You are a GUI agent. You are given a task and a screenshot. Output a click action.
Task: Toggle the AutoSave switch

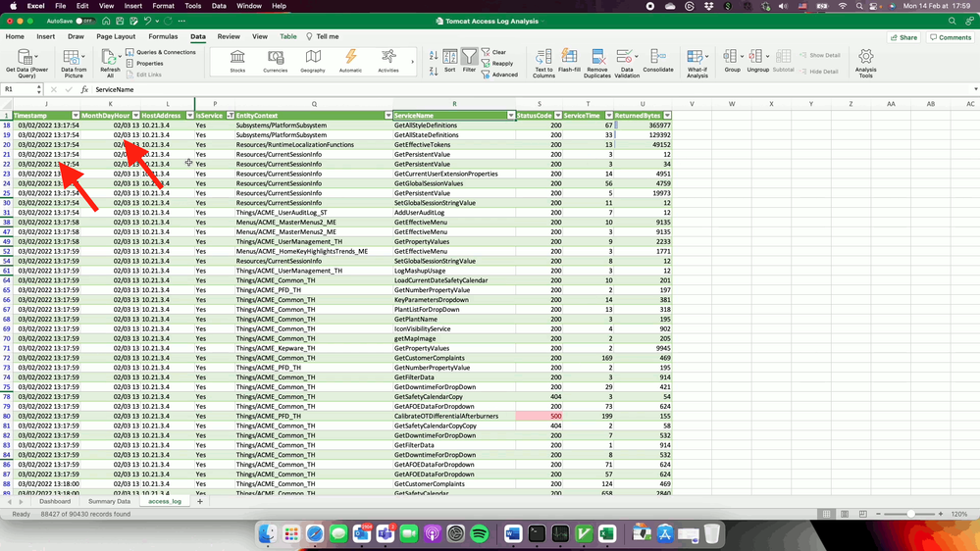pos(83,21)
